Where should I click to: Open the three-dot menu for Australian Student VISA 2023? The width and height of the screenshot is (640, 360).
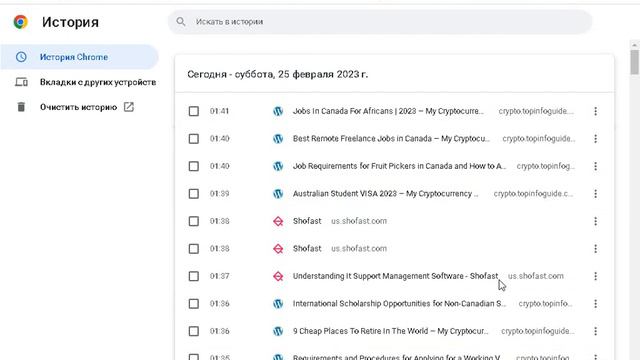(596, 193)
